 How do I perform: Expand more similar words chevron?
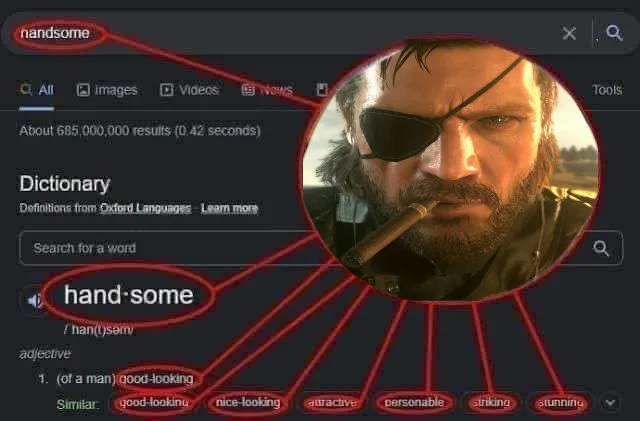tap(610, 403)
